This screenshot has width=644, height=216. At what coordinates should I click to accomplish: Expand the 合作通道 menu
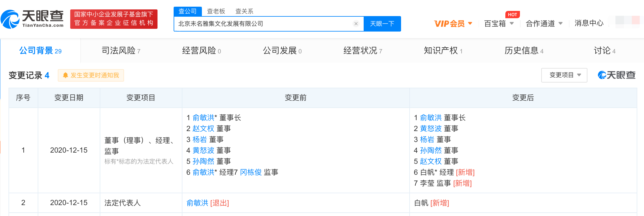point(544,23)
